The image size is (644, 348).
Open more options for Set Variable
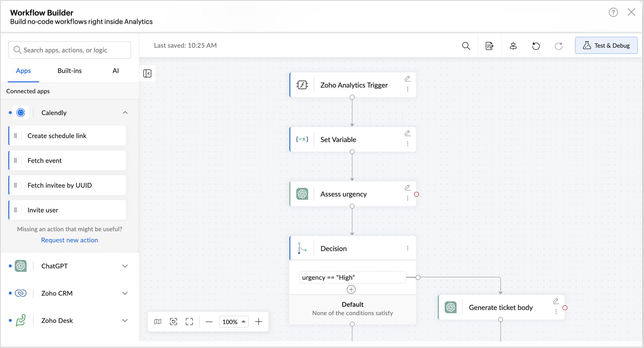[408, 144]
